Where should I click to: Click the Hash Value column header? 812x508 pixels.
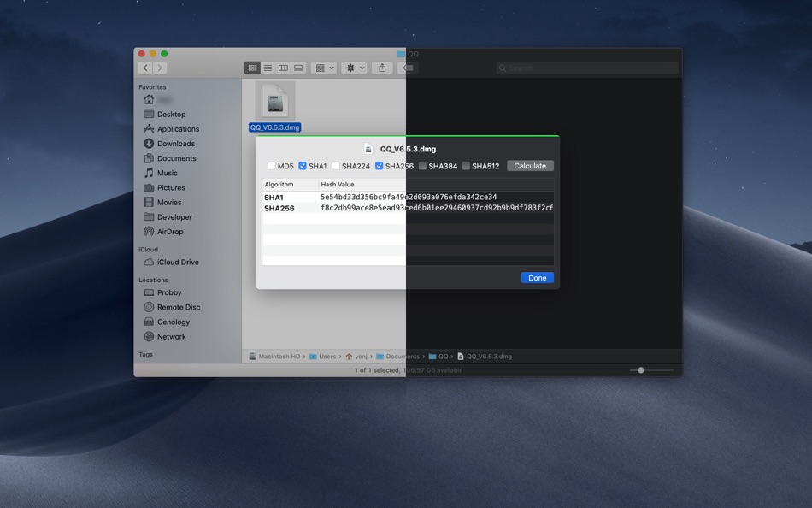(436, 185)
